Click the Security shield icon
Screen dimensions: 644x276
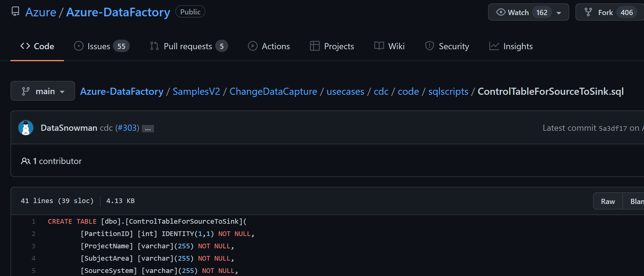(x=429, y=46)
